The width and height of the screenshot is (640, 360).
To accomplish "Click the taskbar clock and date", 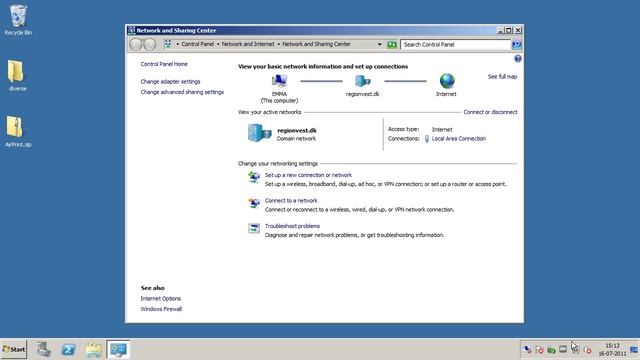I will pyautogui.click(x=612, y=350).
